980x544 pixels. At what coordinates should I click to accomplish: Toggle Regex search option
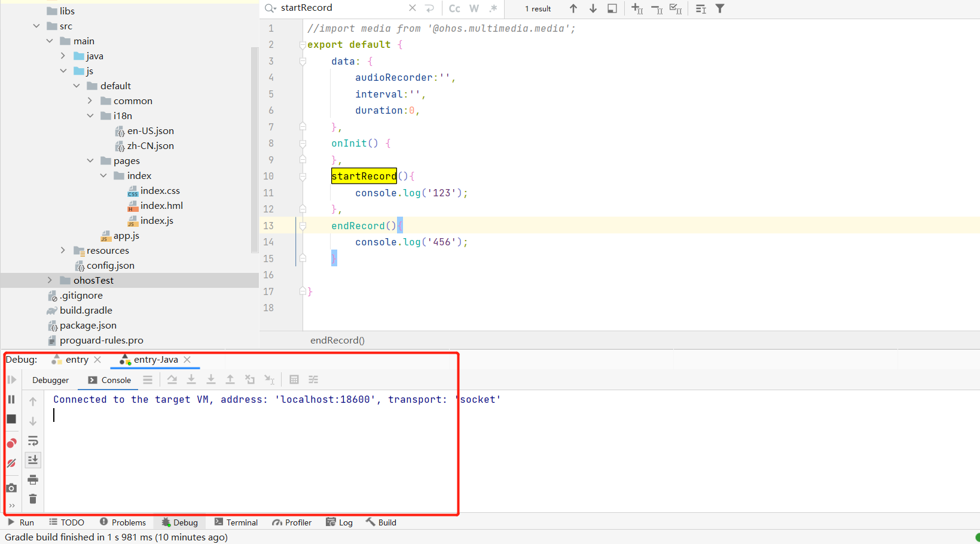(493, 8)
